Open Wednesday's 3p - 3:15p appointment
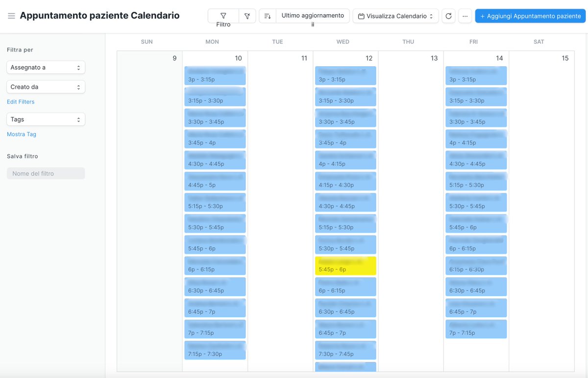Screen dimensions: 588x378 pyautogui.click(x=345, y=76)
